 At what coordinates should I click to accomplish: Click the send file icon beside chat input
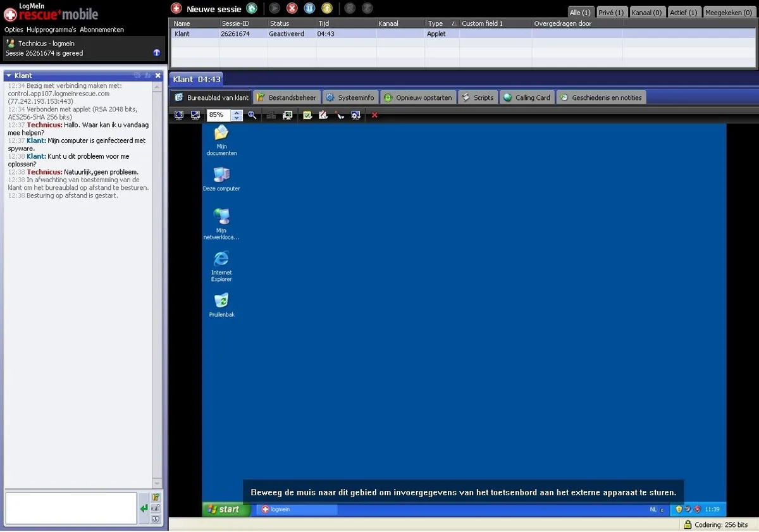click(156, 497)
